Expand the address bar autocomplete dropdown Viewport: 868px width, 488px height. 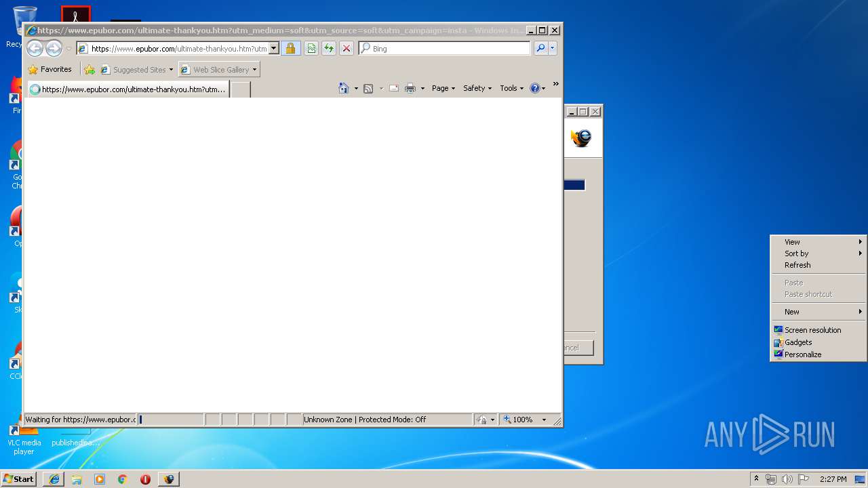click(x=274, y=48)
